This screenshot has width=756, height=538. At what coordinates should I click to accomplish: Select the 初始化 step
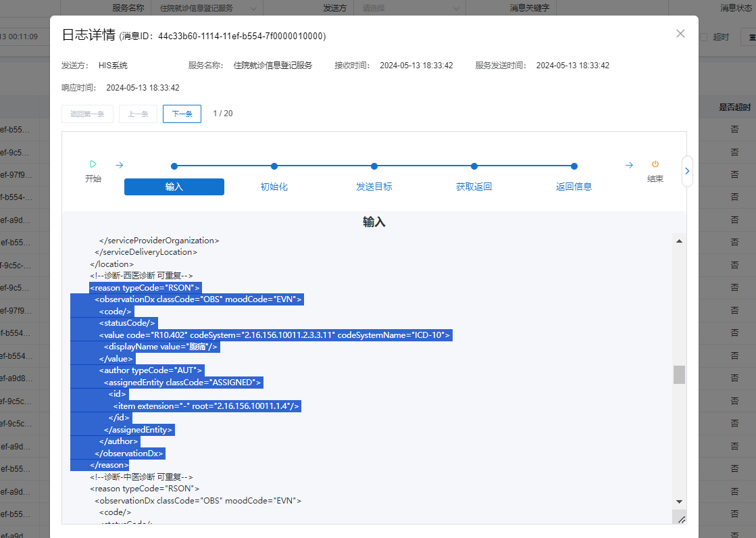point(274,187)
